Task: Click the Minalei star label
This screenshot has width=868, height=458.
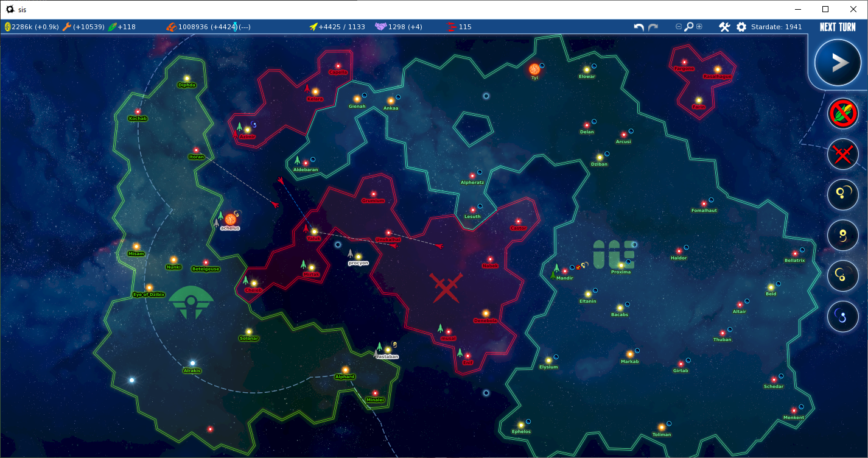Action: 375,400
